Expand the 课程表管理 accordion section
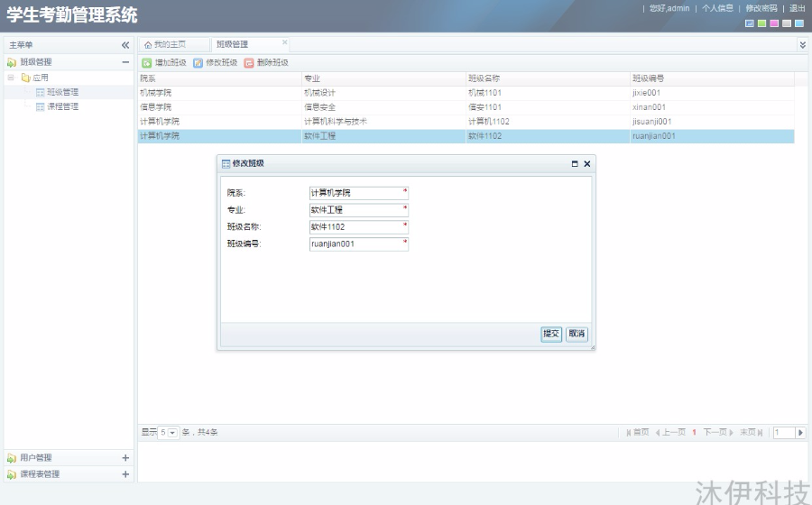Screen dimensions: 812x505 pos(125,474)
